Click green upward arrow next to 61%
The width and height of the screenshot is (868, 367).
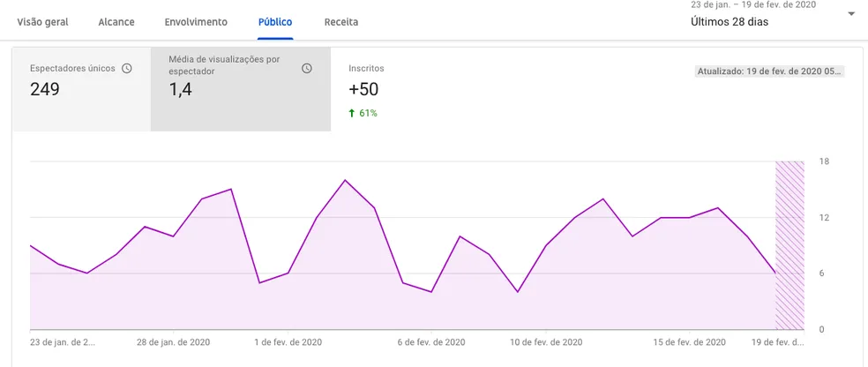(x=352, y=113)
